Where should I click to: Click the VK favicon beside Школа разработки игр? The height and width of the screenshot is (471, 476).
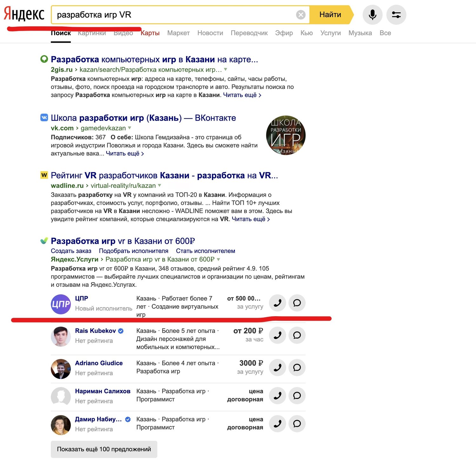(x=44, y=117)
